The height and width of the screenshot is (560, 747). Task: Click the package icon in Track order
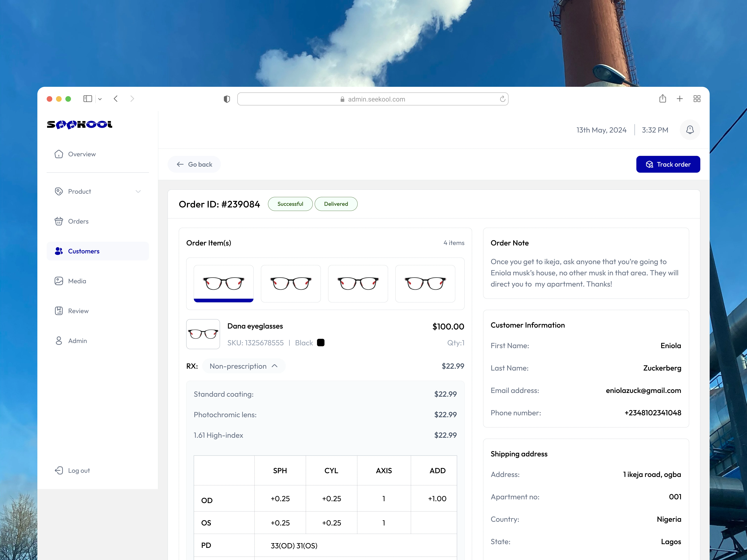[x=649, y=164]
